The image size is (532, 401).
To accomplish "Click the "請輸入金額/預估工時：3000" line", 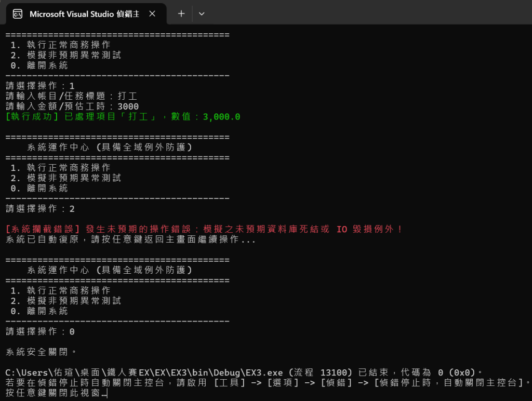I will pyautogui.click(x=72, y=106).
